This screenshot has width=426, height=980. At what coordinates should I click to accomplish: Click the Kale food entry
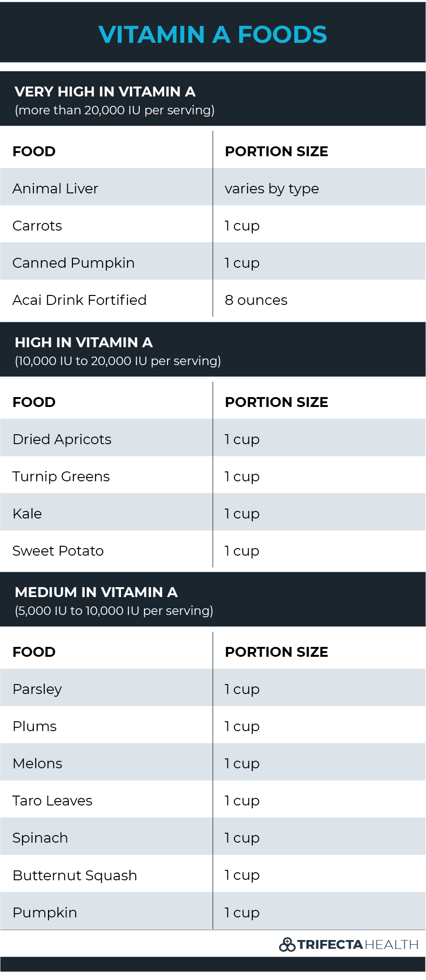pos(27,514)
